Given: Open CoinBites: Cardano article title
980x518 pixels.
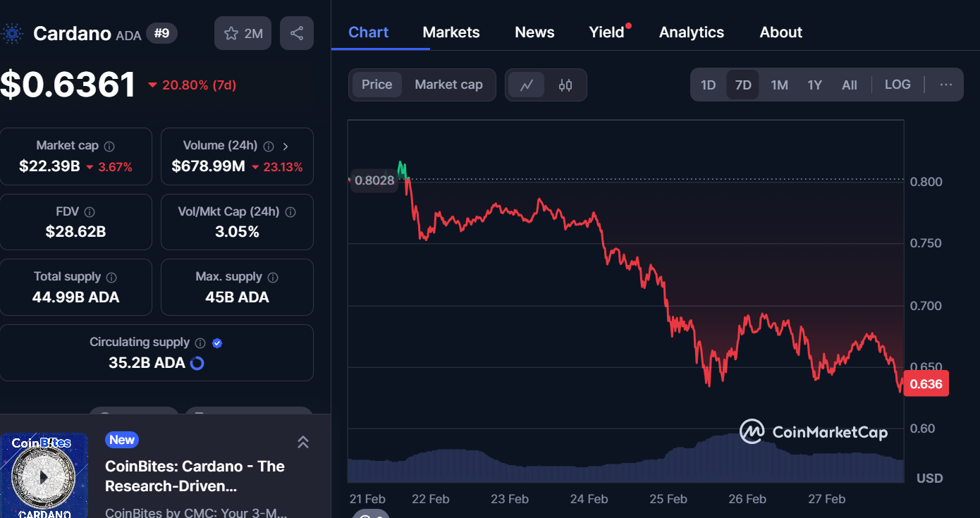Looking at the screenshot, I should [x=195, y=476].
